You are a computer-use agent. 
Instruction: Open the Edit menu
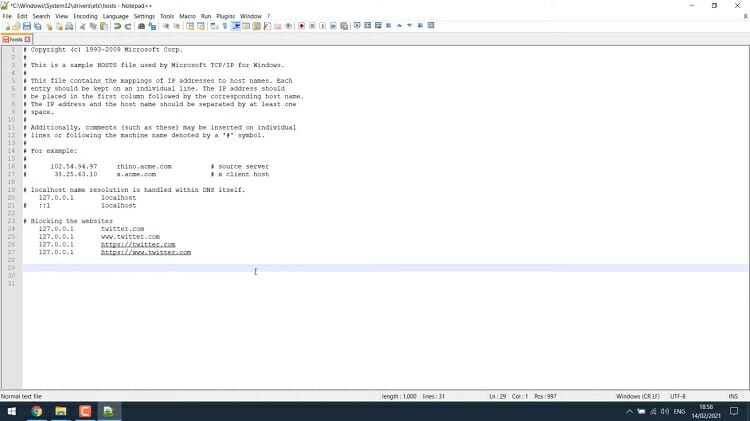(x=22, y=16)
